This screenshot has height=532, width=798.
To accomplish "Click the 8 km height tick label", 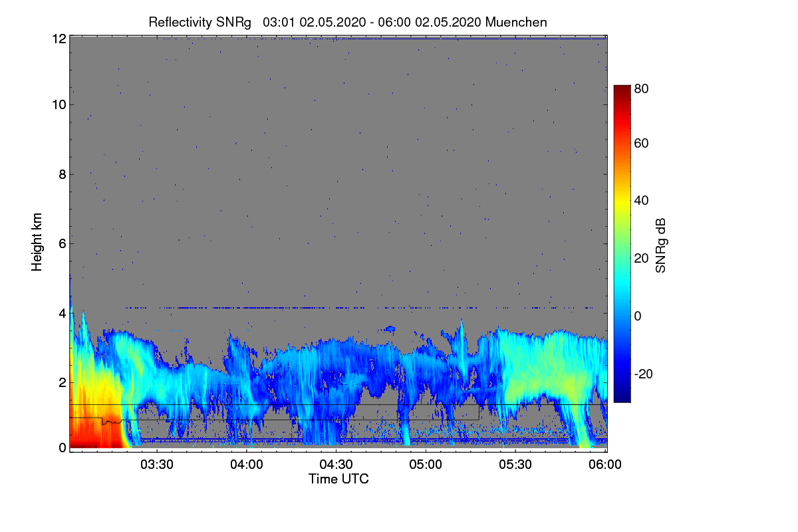I will 63,174.
